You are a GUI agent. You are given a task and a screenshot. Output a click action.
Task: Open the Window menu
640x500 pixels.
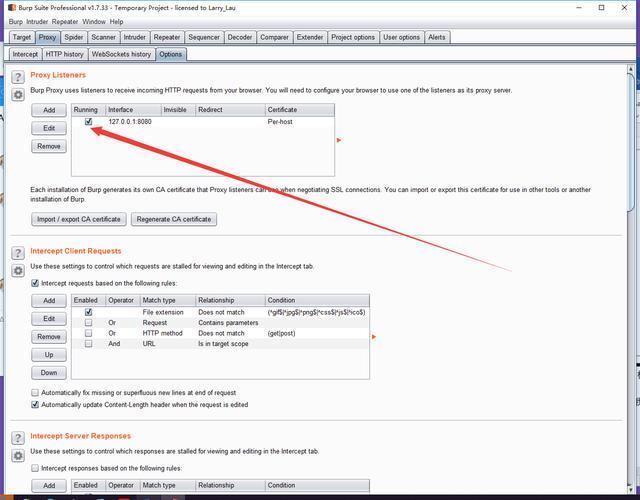(94, 22)
